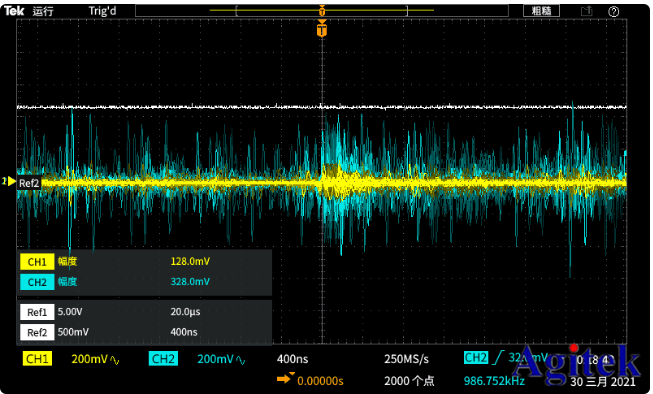Image resolution: width=653 pixels, height=394 pixels.
Task: Toggle the CH2 trigger source badge
Action: [476, 357]
